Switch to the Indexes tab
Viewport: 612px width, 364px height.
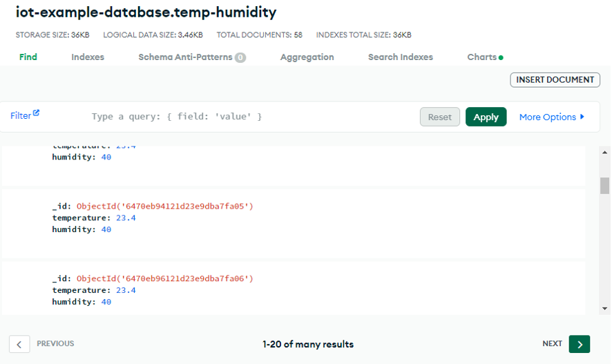[x=88, y=57]
